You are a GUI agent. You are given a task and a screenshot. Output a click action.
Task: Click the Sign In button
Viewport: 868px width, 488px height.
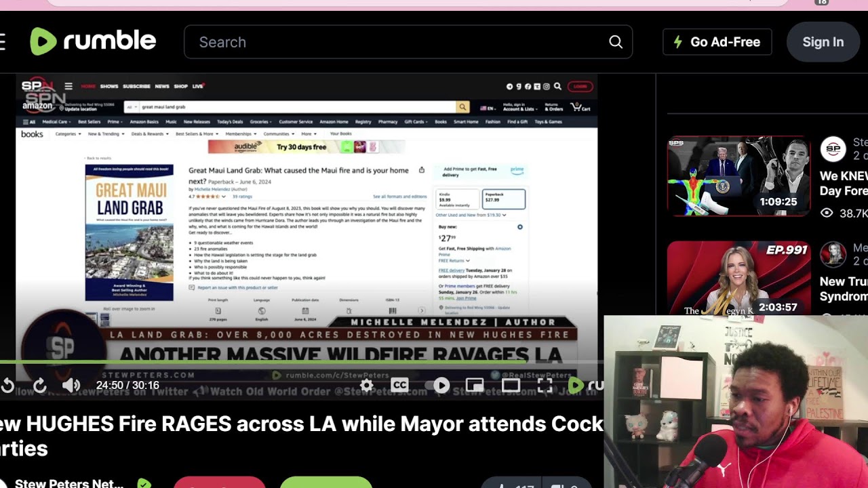click(x=823, y=42)
